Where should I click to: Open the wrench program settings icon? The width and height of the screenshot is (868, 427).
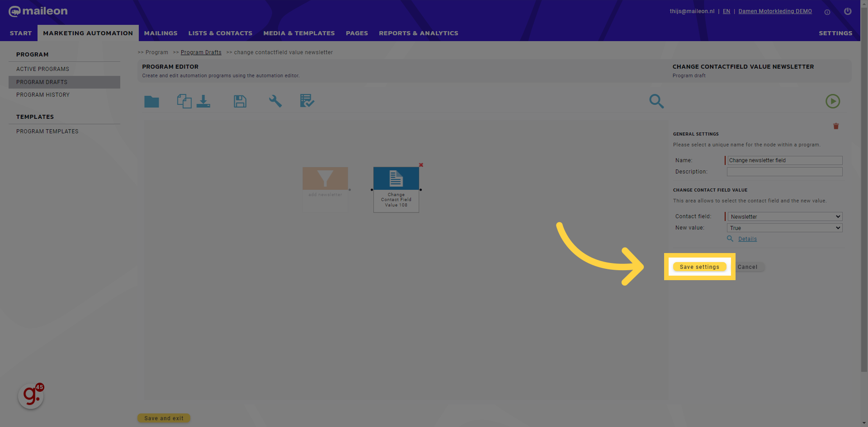click(275, 101)
